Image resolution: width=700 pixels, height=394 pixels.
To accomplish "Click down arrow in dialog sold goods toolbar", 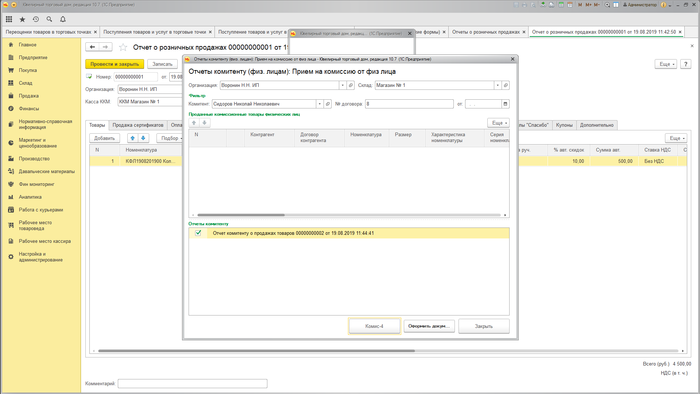I will 204,123.
